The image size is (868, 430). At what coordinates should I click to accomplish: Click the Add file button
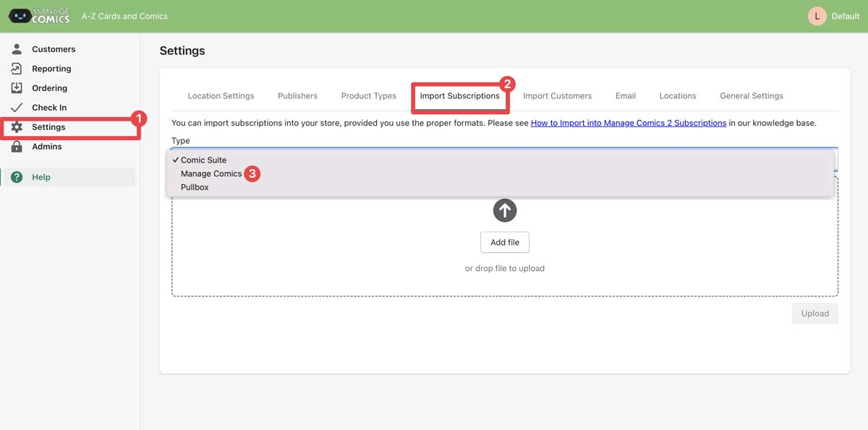(x=505, y=243)
